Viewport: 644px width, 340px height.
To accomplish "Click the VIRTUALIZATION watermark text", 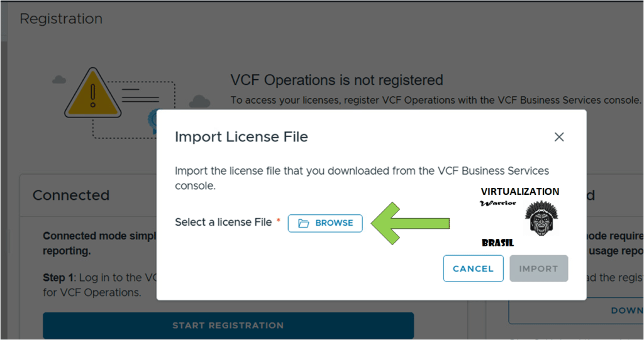I will click(x=519, y=192).
